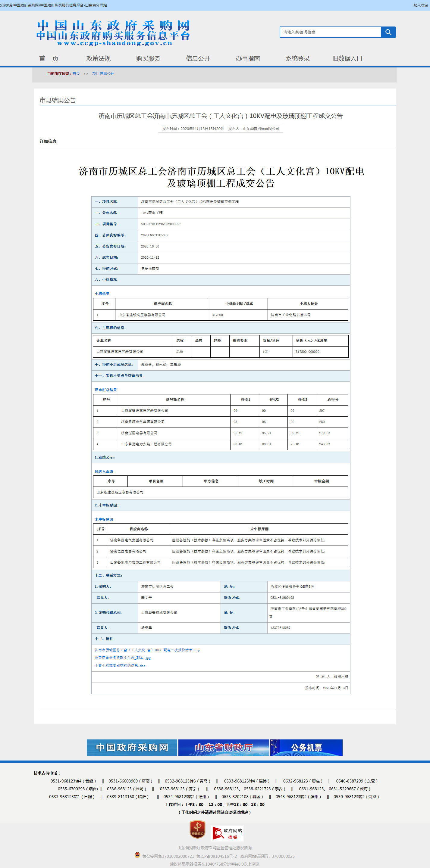Open the 公务机票 banner
Image resolution: width=430 pixels, height=868 pixels.
(306, 747)
